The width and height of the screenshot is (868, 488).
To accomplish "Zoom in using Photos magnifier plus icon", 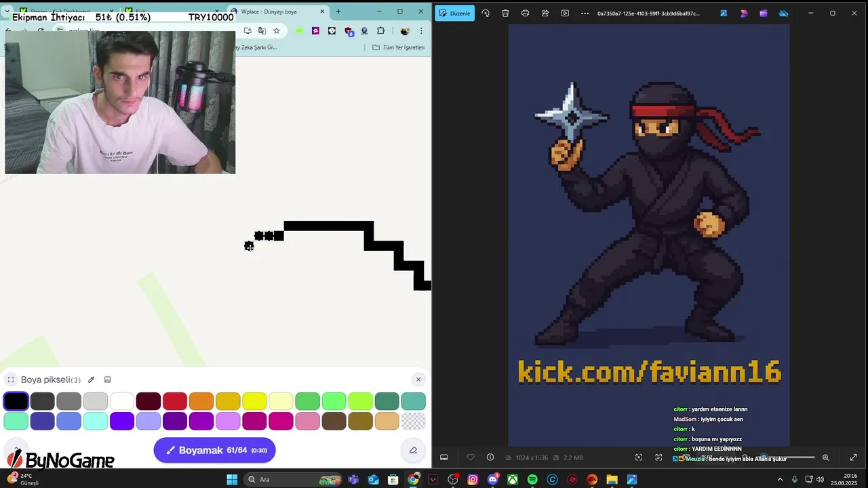I will tap(825, 457).
